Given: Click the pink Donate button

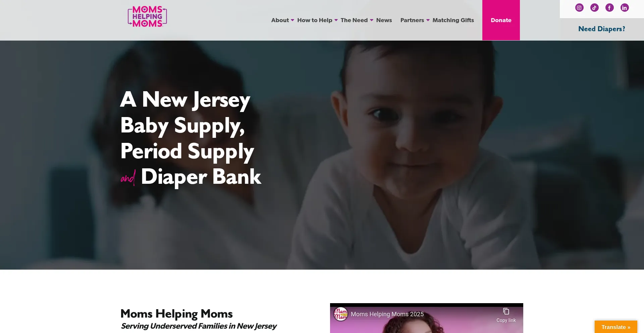Looking at the screenshot, I should [x=501, y=20].
